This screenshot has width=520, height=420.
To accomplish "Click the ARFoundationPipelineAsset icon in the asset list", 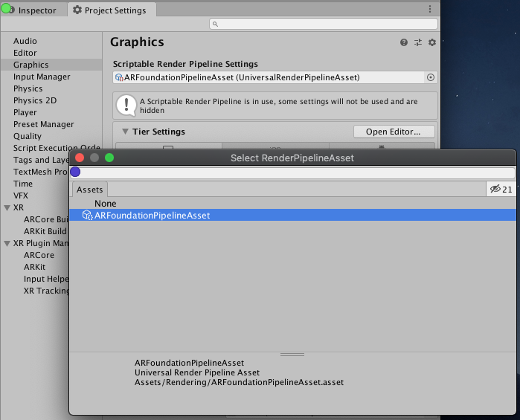I will tap(87, 216).
